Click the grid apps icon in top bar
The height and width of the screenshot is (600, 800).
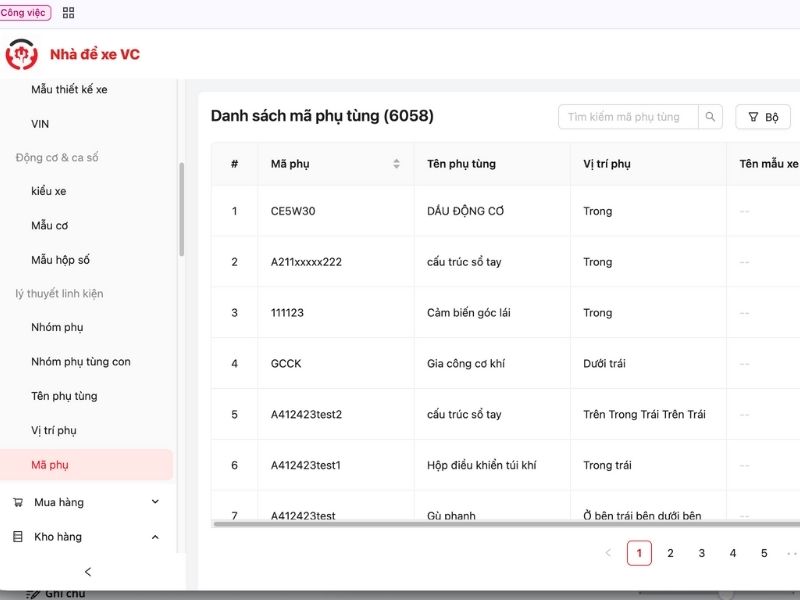(x=68, y=13)
